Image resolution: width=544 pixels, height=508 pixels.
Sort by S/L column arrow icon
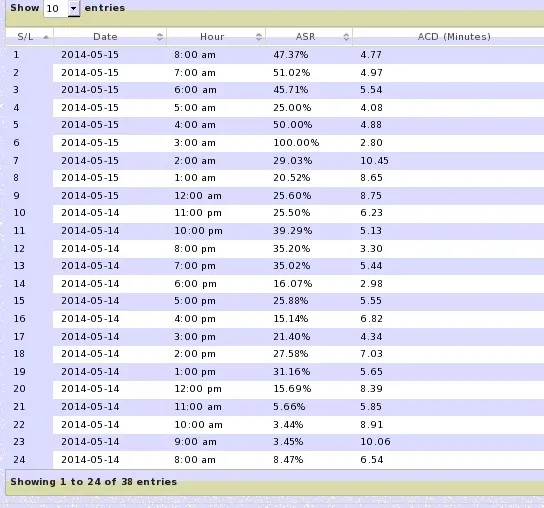tap(46, 37)
